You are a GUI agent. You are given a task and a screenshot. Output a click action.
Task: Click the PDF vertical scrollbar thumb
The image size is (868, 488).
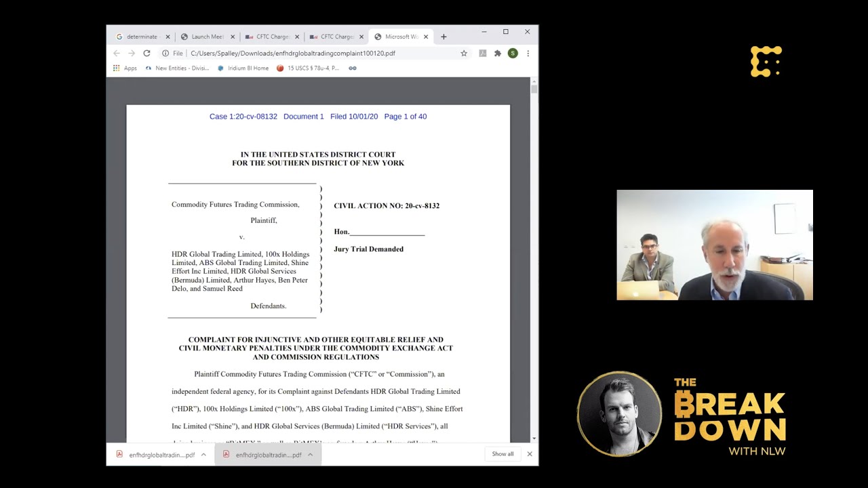pyautogui.click(x=534, y=89)
